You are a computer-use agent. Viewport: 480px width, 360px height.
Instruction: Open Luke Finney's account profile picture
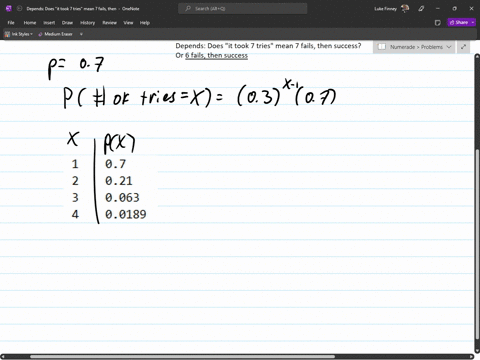tap(405, 9)
